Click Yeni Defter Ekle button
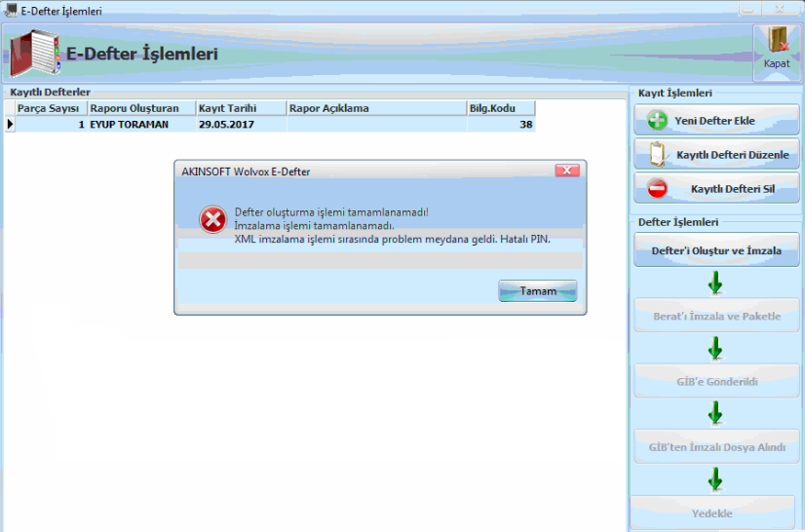Screen dimensions: 805x532 [716, 120]
